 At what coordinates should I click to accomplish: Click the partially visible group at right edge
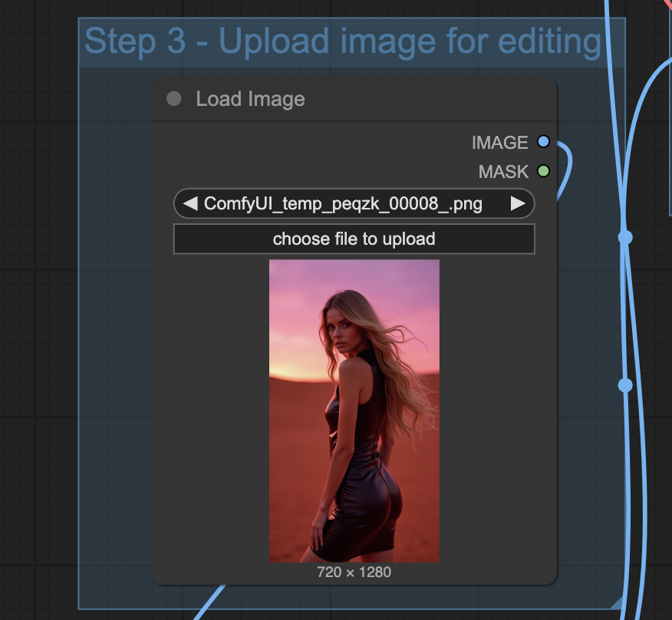point(670,115)
